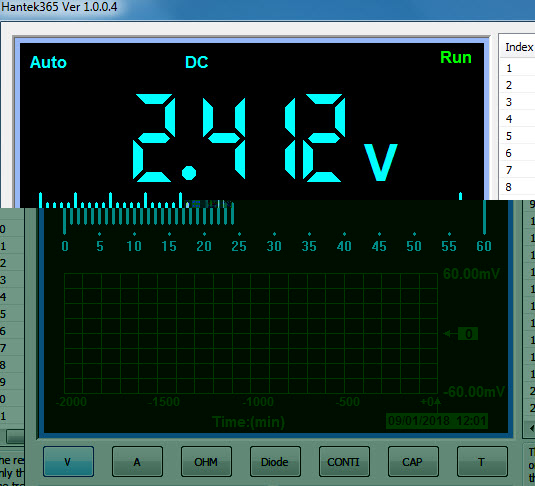Screen dimensions: 535x486
Task: Select the CONTI continuity mode
Action: [344, 461]
